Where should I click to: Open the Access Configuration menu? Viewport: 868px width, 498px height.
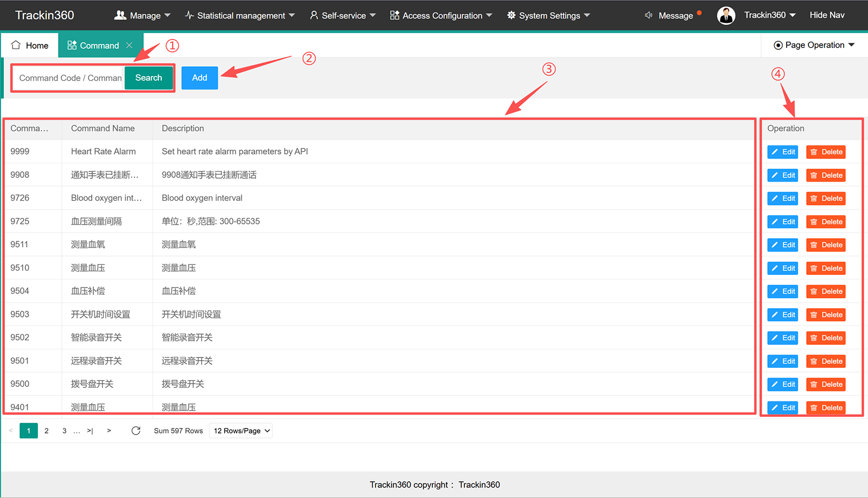(x=441, y=16)
